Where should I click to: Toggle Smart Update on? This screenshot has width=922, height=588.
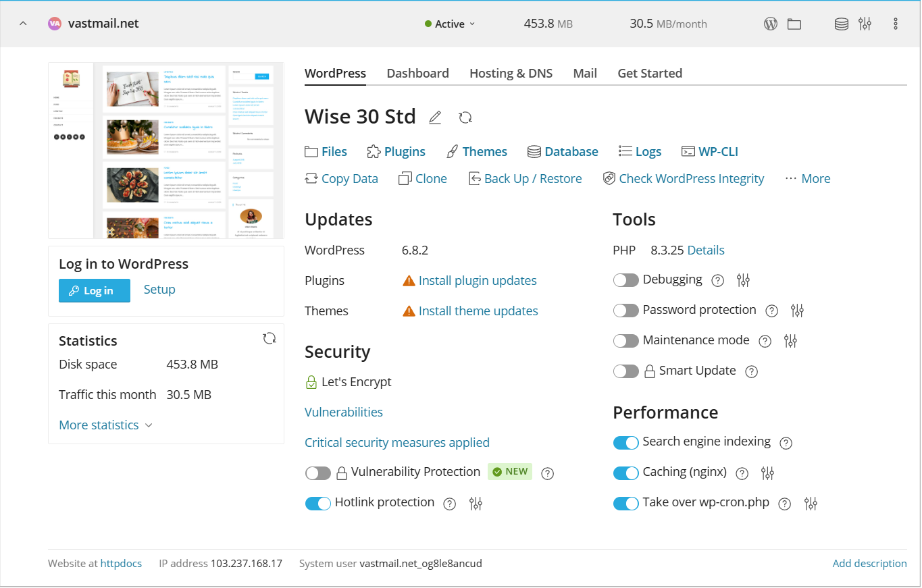(x=626, y=371)
